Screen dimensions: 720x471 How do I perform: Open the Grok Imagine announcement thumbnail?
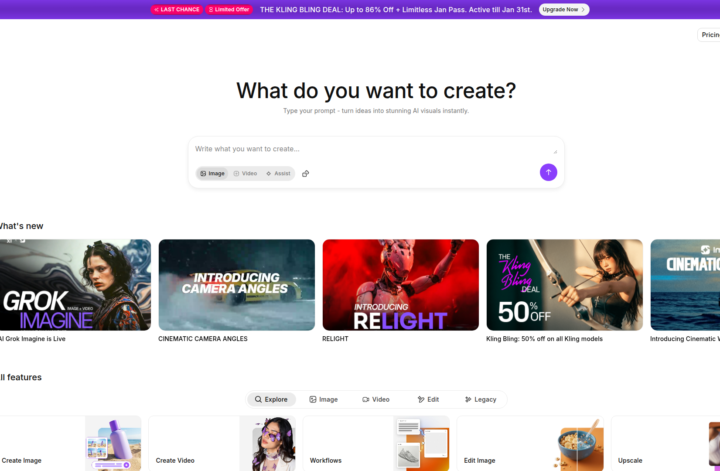[75, 285]
